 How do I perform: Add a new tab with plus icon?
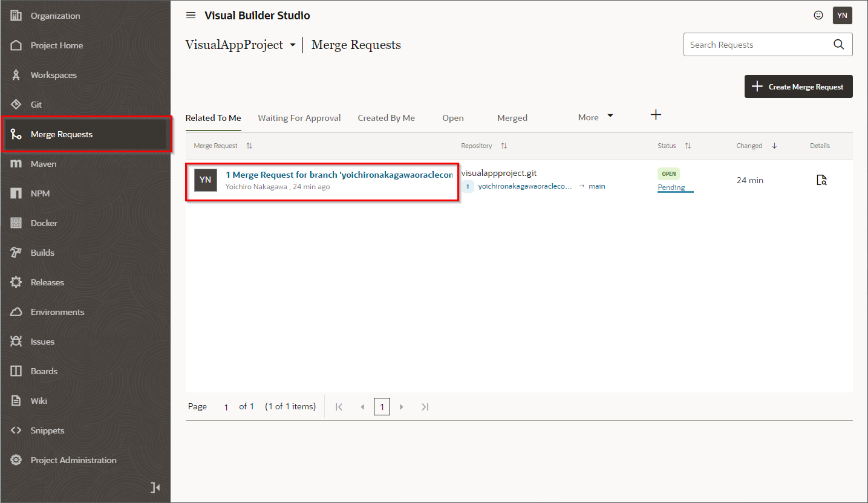656,115
